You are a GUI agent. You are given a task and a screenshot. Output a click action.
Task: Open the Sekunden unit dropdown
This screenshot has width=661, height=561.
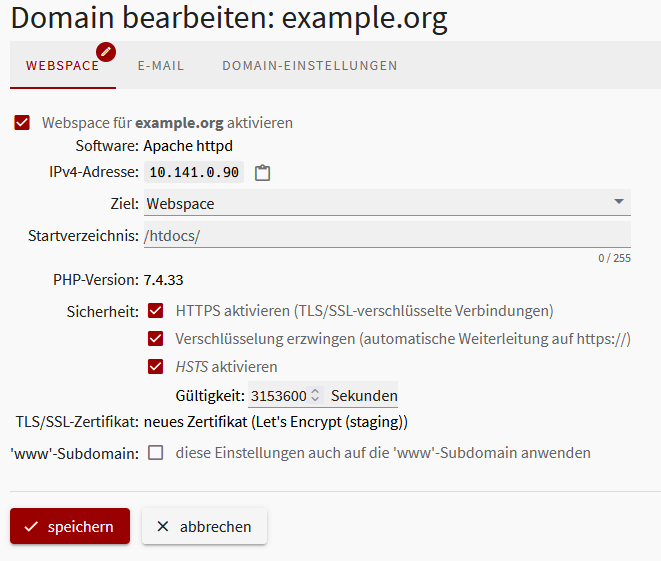[363, 396]
